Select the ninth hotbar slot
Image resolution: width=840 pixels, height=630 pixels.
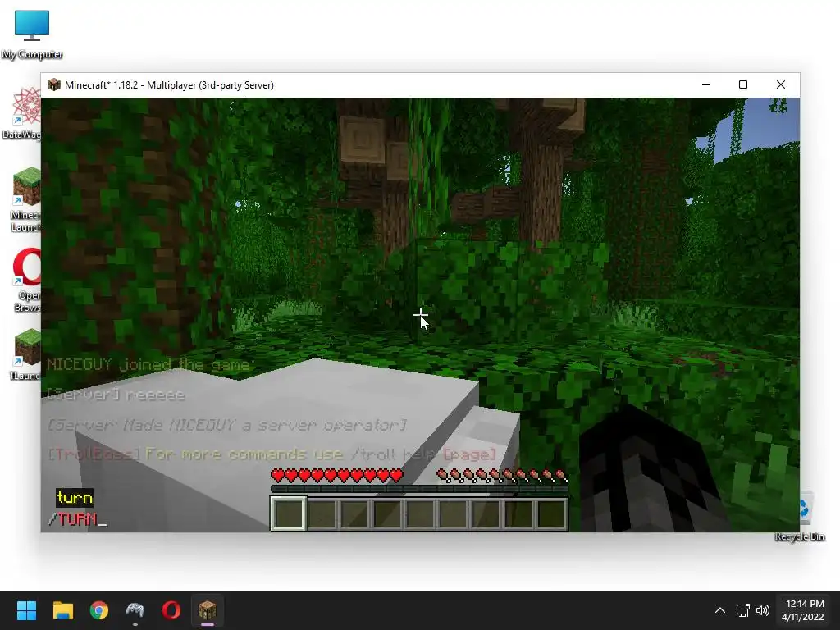(551, 514)
